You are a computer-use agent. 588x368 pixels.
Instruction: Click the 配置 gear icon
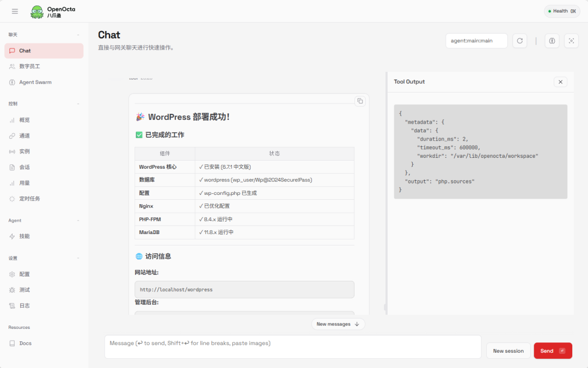click(x=12, y=274)
